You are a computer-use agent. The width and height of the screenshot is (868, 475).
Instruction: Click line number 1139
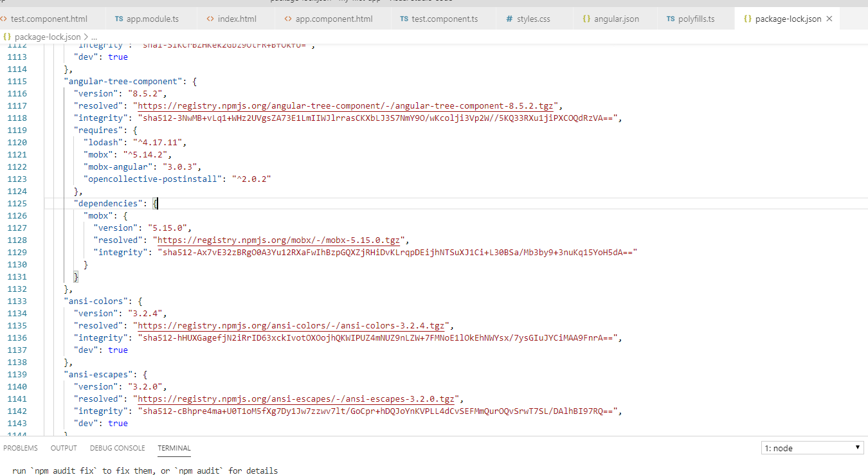pyautogui.click(x=17, y=374)
